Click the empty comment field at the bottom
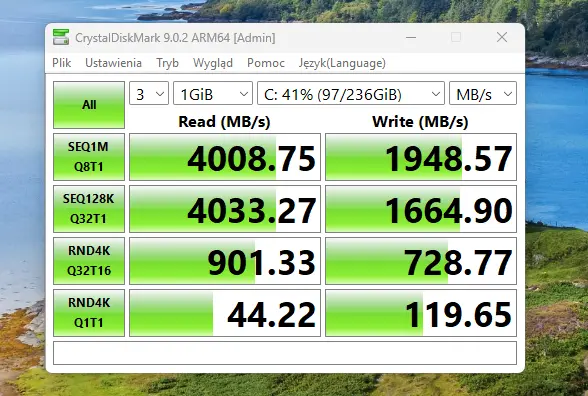Image resolution: width=588 pixels, height=396 pixels. pyautogui.click(x=285, y=353)
